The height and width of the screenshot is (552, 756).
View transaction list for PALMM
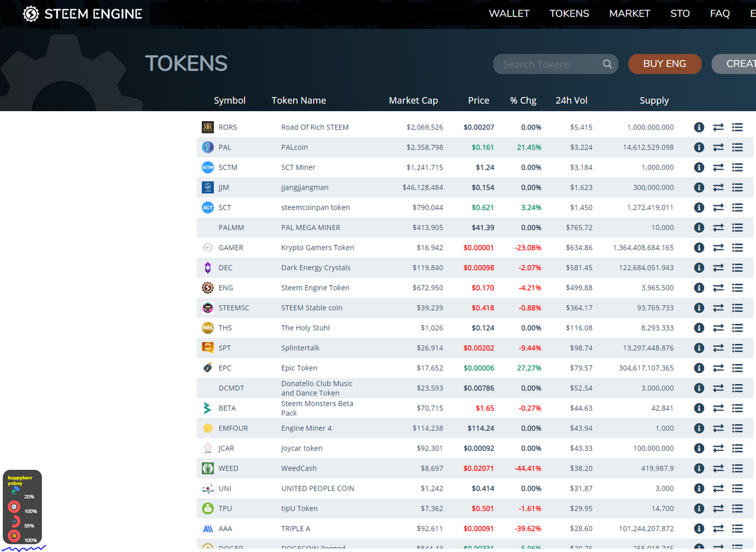pyautogui.click(x=737, y=228)
